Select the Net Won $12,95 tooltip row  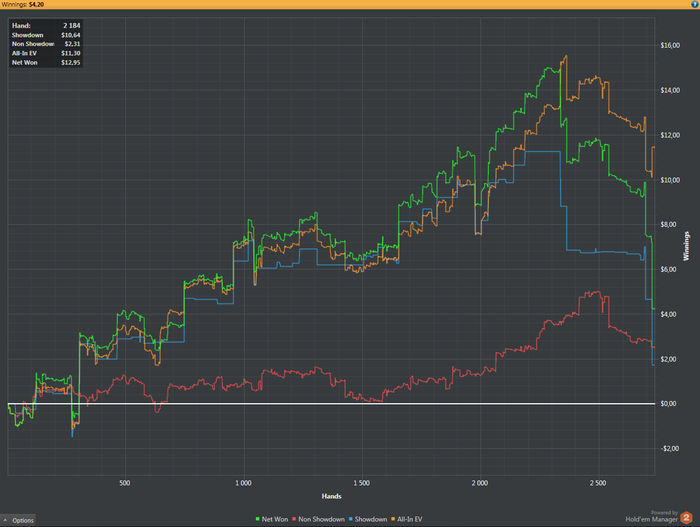(x=46, y=63)
